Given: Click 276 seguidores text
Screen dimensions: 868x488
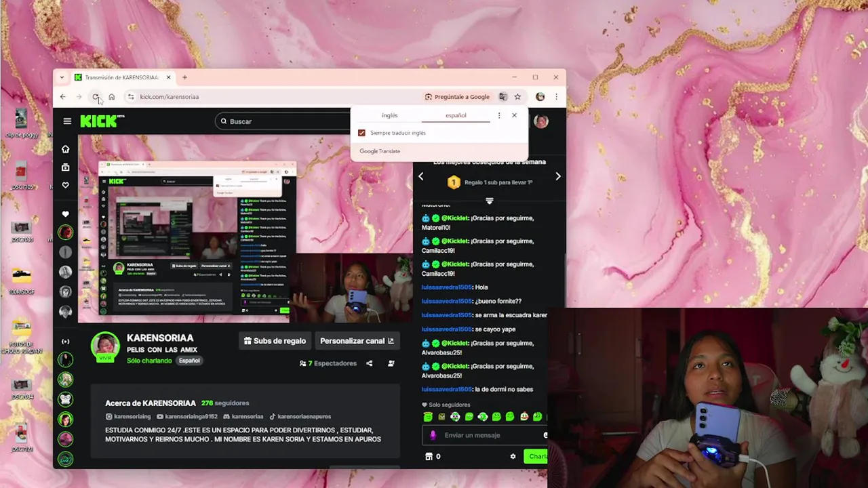Looking at the screenshot, I should pyautogui.click(x=224, y=403).
